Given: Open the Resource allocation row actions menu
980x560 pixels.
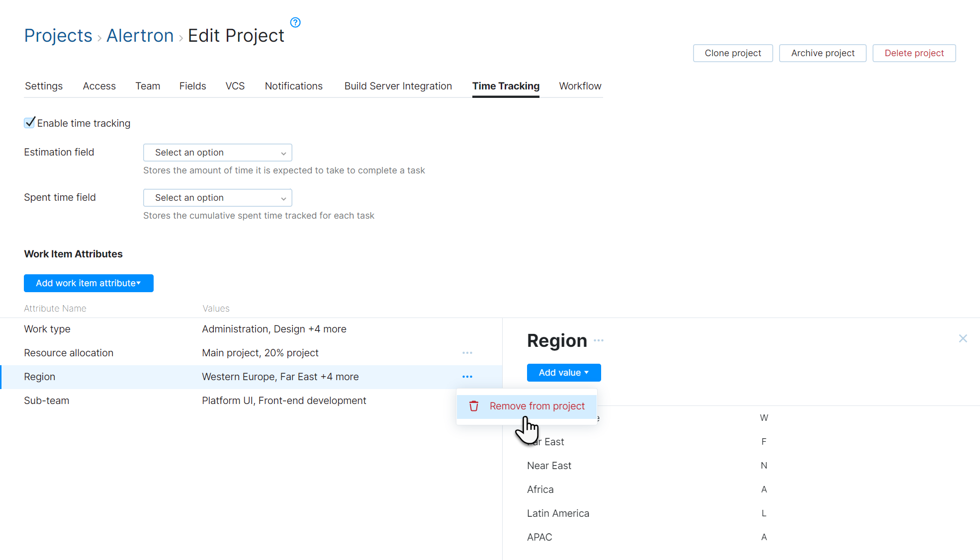Looking at the screenshot, I should 467,353.
